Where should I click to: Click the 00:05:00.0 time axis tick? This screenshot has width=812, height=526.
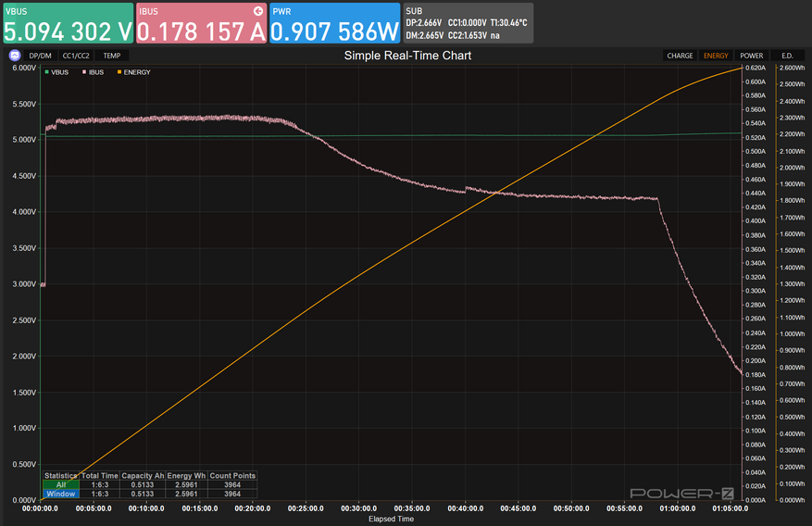(x=94, y=508)
